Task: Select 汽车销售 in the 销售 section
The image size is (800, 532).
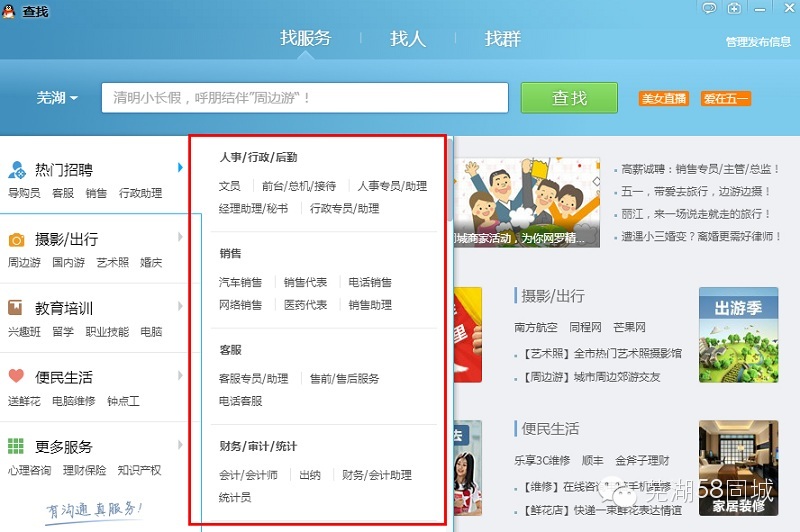Action: (x=240, y=283)
